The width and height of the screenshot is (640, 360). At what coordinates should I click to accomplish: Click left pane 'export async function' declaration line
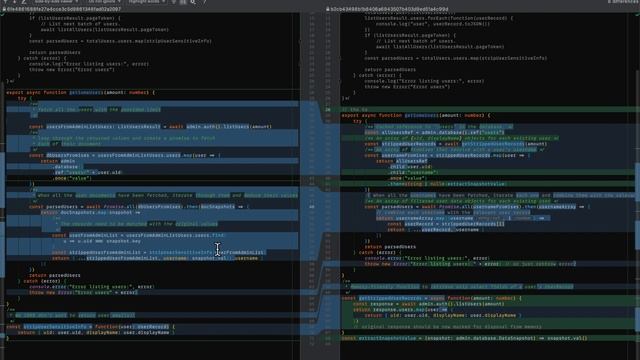(80, 93)
